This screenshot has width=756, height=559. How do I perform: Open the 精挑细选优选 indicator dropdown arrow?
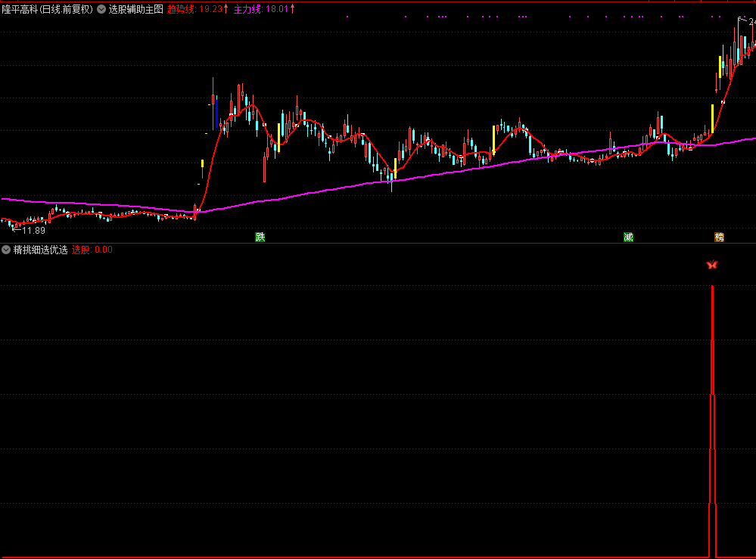[x=6, y=250]
